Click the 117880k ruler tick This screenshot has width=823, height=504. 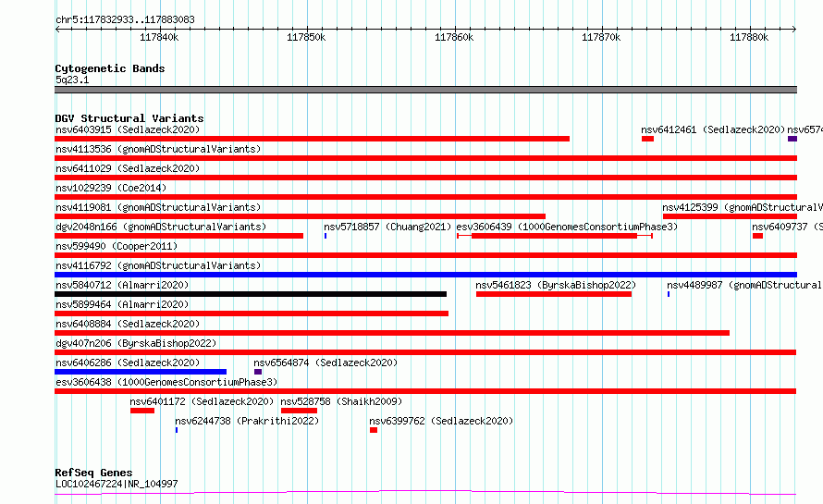click(750, 37)
